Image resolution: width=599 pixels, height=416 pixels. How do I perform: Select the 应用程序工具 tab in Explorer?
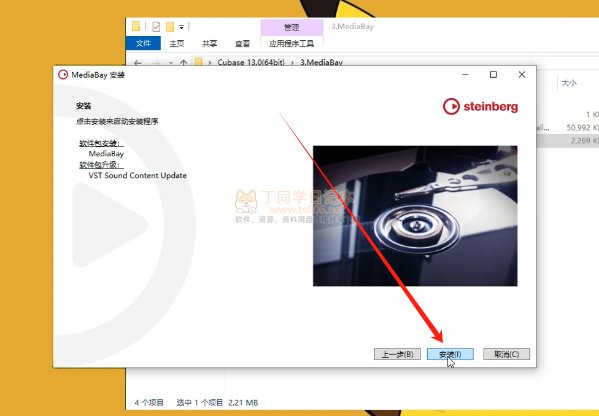(x=291, y=44)
